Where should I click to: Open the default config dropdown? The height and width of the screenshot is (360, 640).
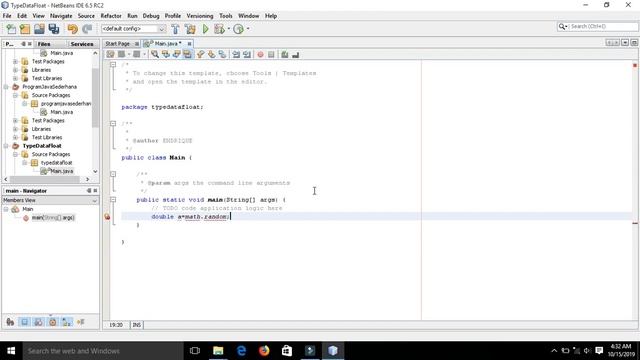(161, 29)
